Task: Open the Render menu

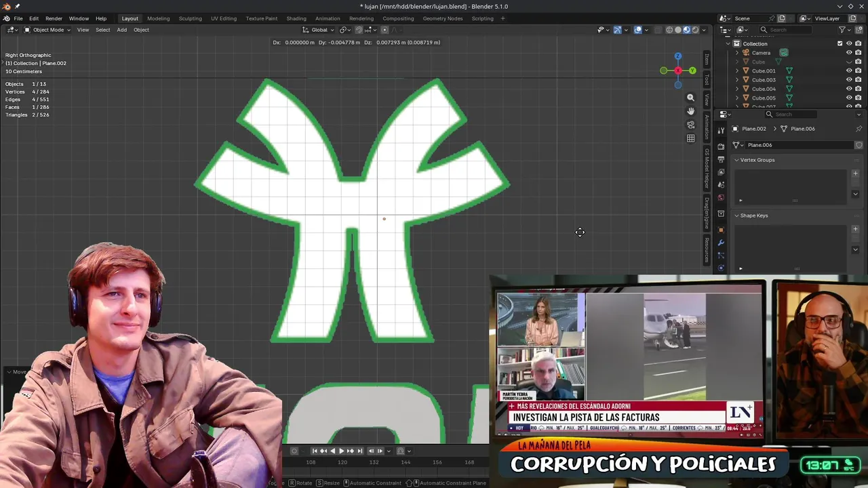Action: [x=54, y=18]
